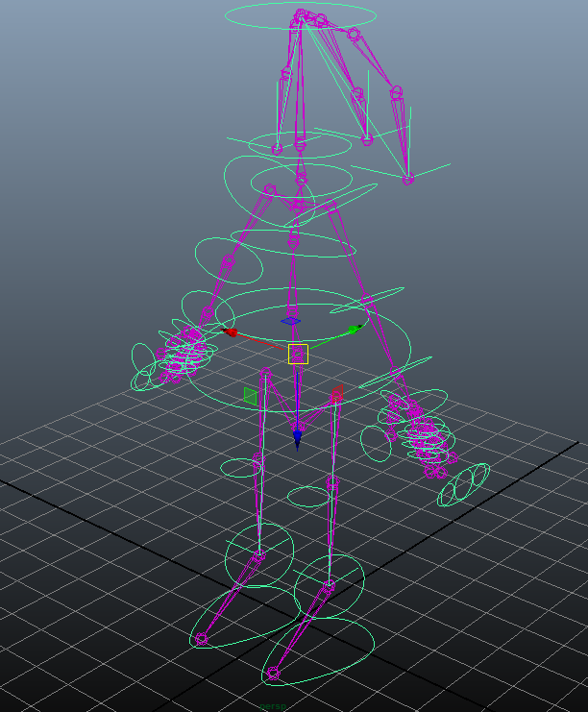This screenshot has height=712, width=588.
Task: Grab the blue Z-axis arrow pointing downward
Action: click(x=298, y=439)
